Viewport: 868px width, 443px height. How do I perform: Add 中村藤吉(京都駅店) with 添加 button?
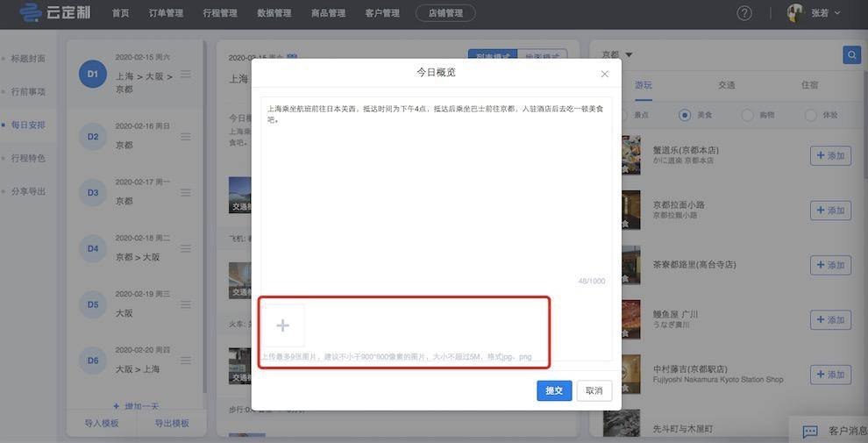tap(830, 375)
